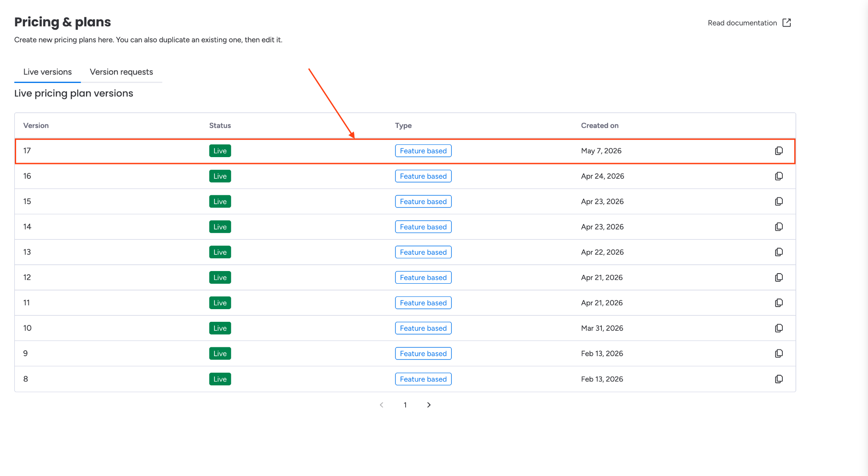Viewport: 868px width, 476px height.
Task: Switch to the Version requests tab
Action: [121, 72]
